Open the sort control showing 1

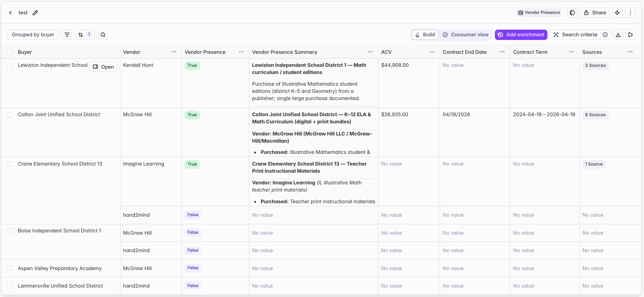click(x=85, y=35)
